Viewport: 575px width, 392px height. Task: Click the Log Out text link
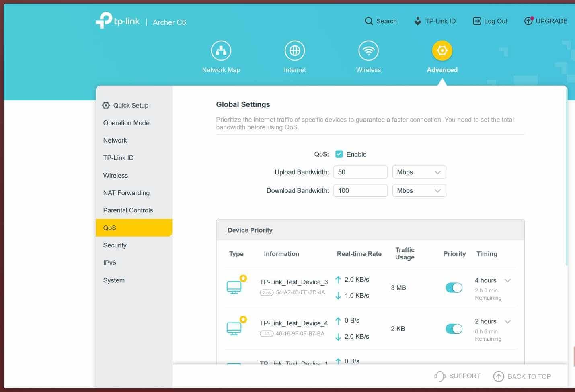point(495,21)
